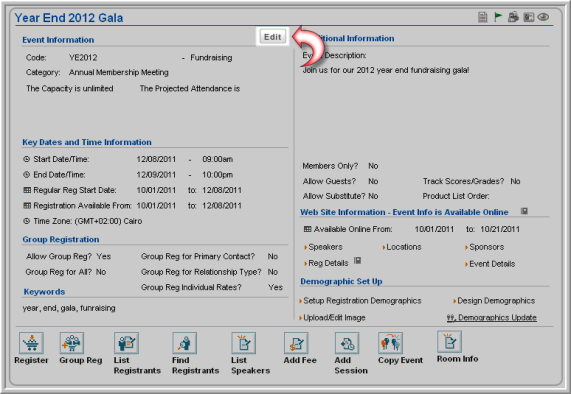Click the Event Information section heading

tap(58, 40)
